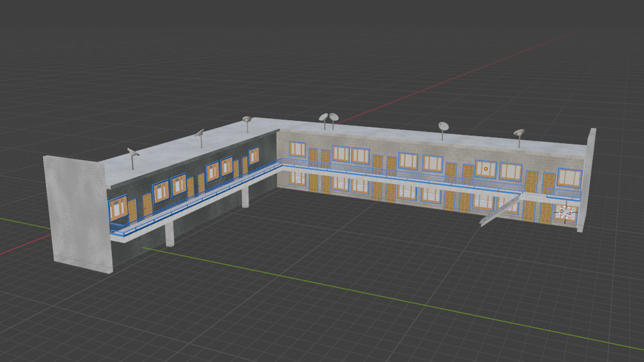The image size is (644, 362).
Task: Click the leftmost rooftop satellite dish
Action: (133, 158)
